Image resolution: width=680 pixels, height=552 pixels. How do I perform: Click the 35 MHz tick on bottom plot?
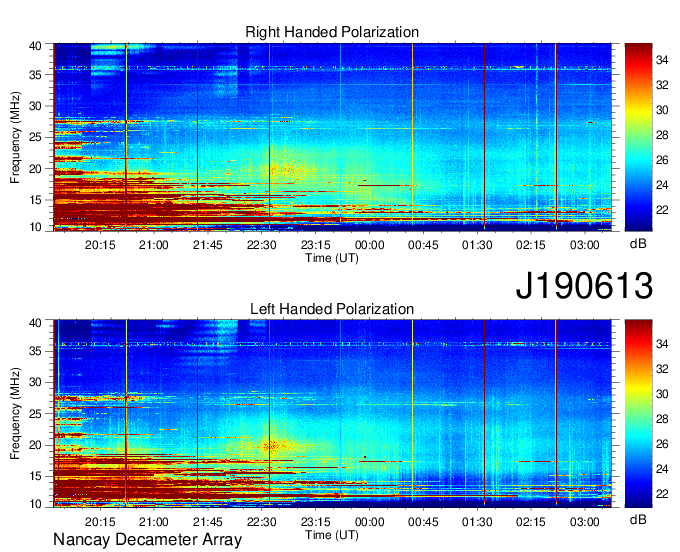[35, 351]
